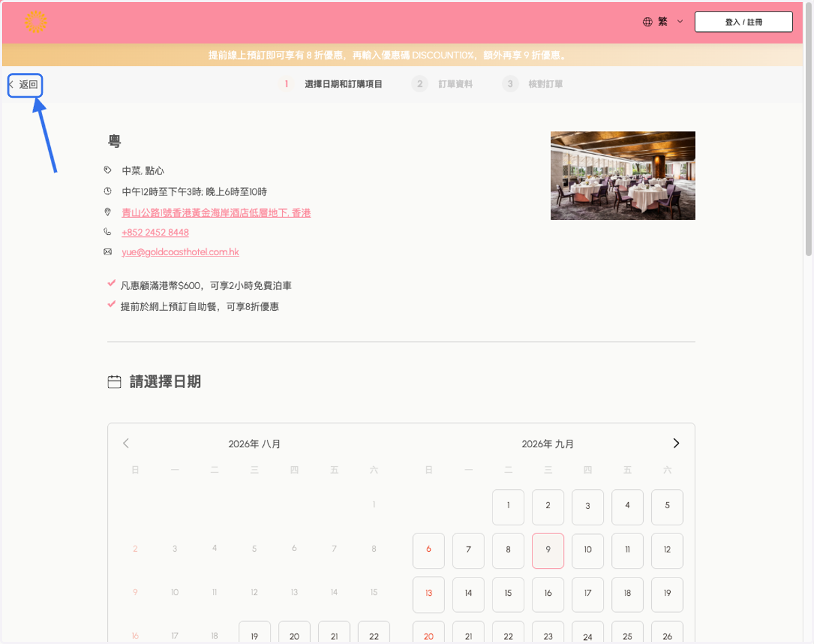814x644 pixels.
Task: Select September 13 on the calendar
Action: click(429, 594)
